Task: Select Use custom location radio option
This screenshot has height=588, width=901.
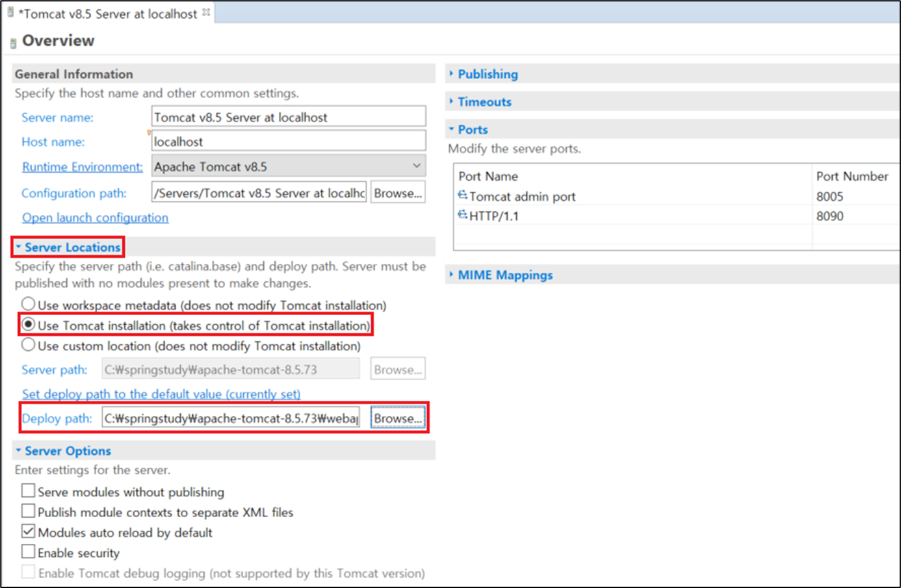Action: pos(28,344)
